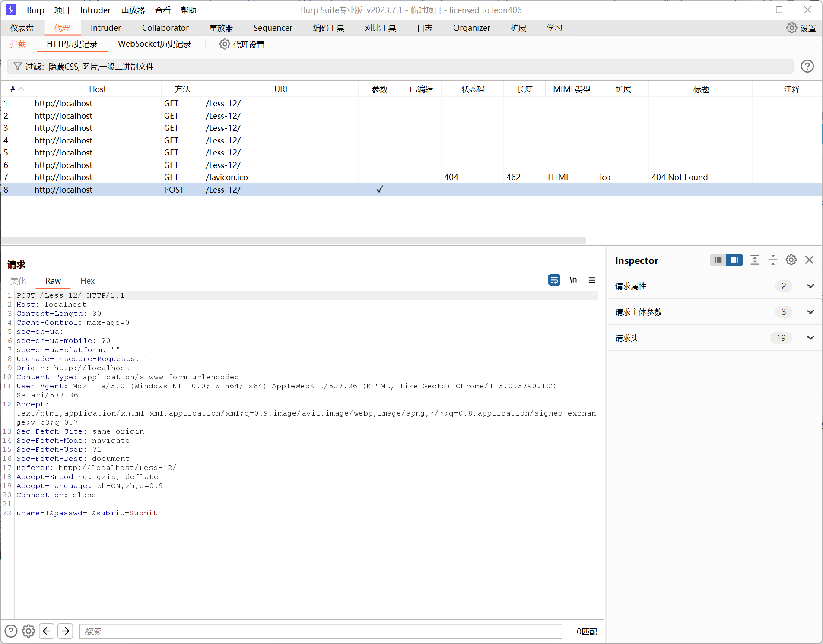This screenshot has height=644, width=823.
Task: Click the help icon beside filter bar
Action: click(x=807, y=66)
